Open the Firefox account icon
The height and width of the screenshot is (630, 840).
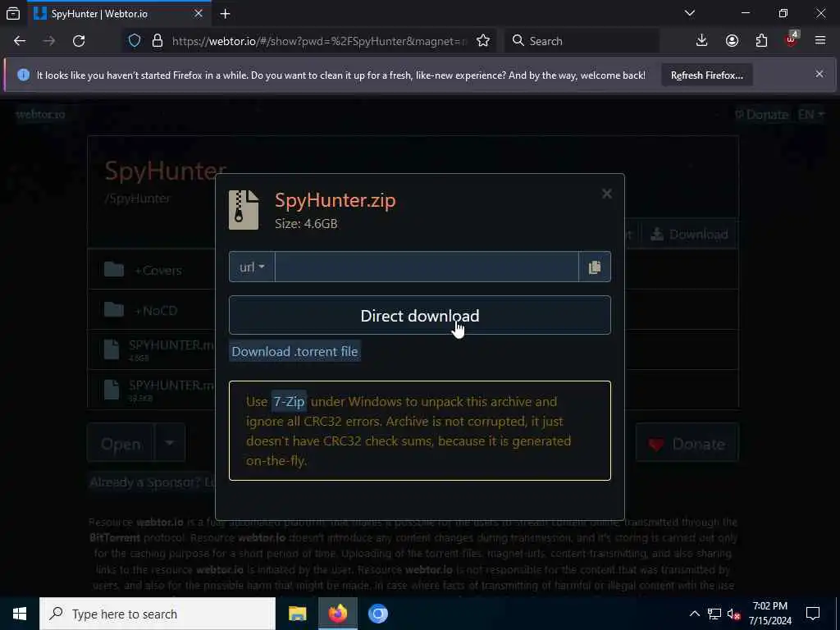(732, 41)
